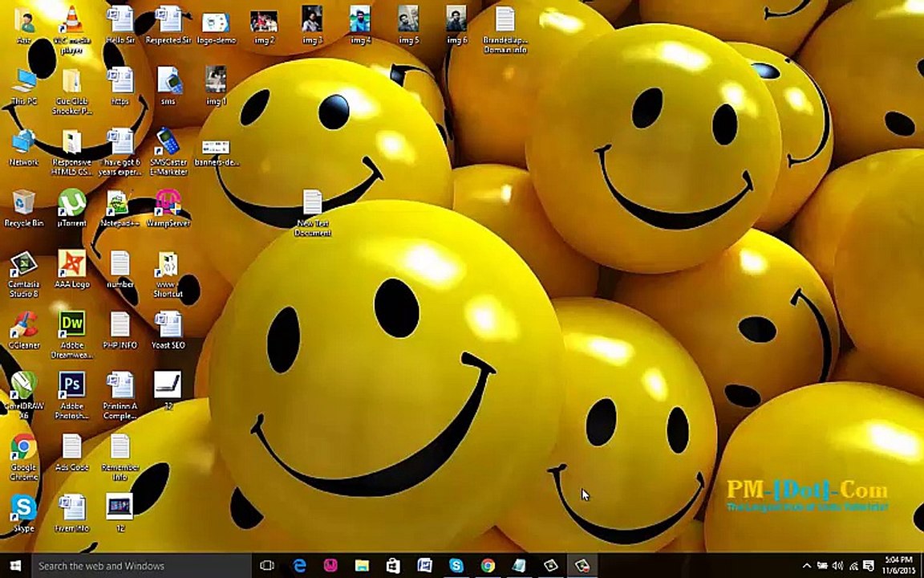The image size is (924, 578).
Task: Open CCleaner from the desktop
Action: (x=23, y=324)
